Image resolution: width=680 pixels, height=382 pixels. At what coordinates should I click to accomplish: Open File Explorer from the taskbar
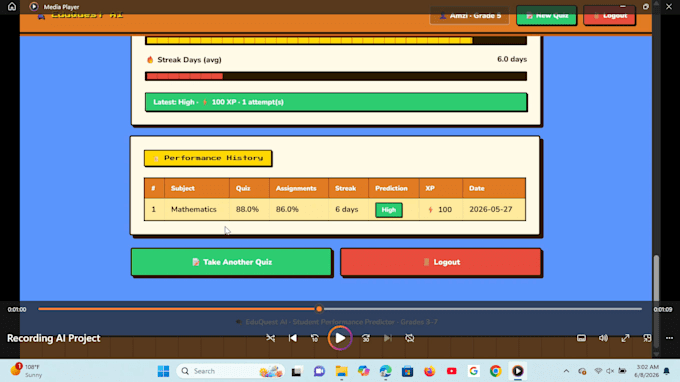coord(341,371)
